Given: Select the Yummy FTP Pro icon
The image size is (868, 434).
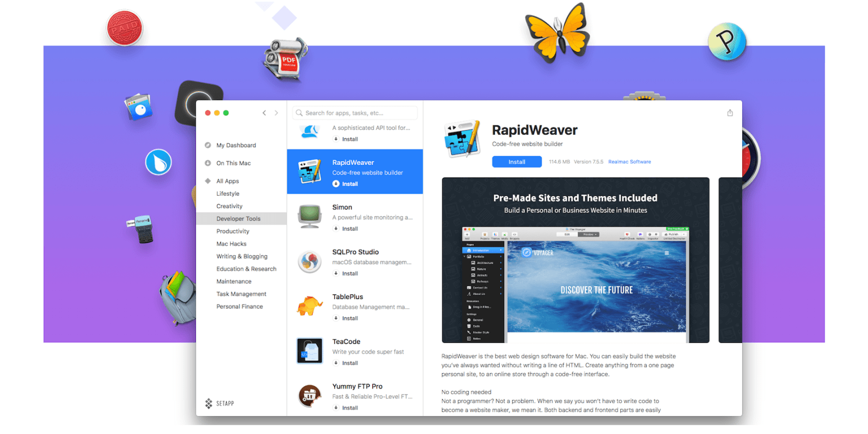Looking at the screenshot, I should tap(310, 396).
